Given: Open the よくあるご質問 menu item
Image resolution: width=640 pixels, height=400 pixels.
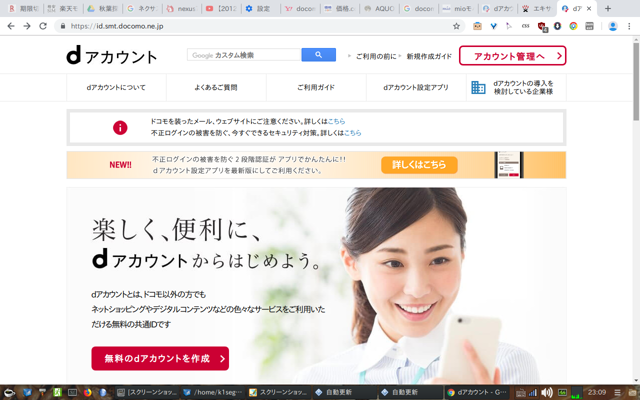Looking at the screenshot, I should tap(216, 87).
